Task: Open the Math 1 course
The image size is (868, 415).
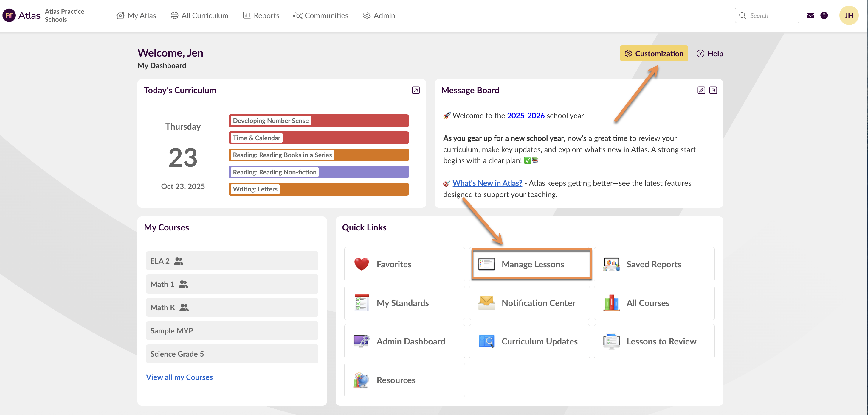Action: 232,284
